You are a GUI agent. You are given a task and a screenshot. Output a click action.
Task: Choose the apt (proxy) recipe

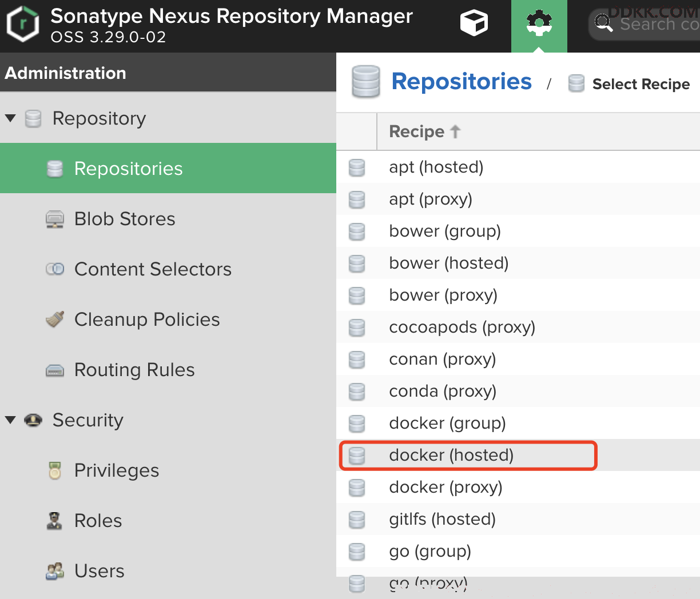point(518,199)
